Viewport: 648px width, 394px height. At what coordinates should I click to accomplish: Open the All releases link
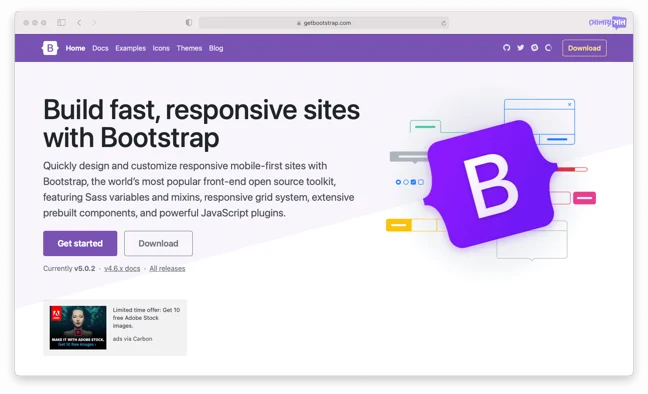click(167, 269)
